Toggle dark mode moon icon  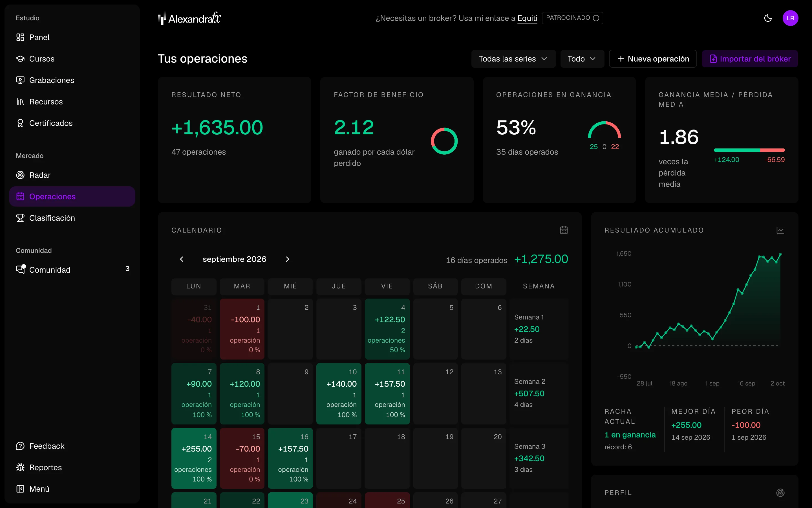coord(768,18)
